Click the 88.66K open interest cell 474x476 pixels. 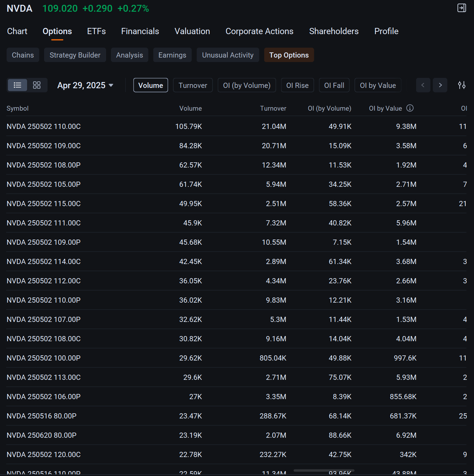tap(340, 435)
